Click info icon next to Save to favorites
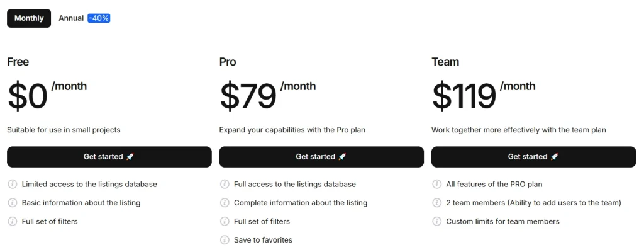Image resolution: width=644 pixels, height=252 pixels. tap(225, 239)
